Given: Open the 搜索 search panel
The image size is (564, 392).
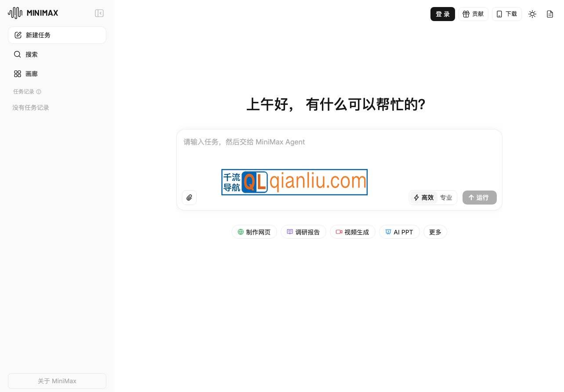Looking at the screenshot, I should (x=31, y=54).
